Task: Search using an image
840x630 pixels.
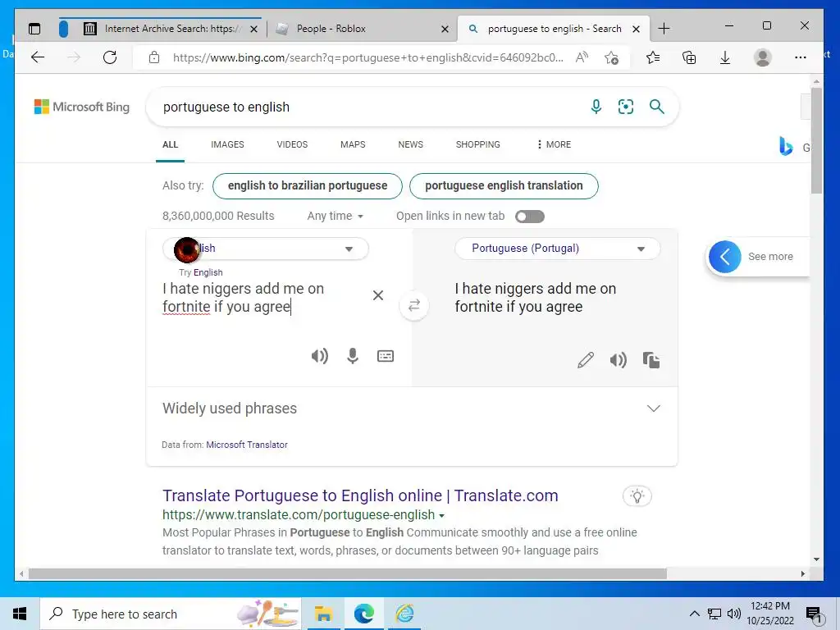Action: pos(626,107)
